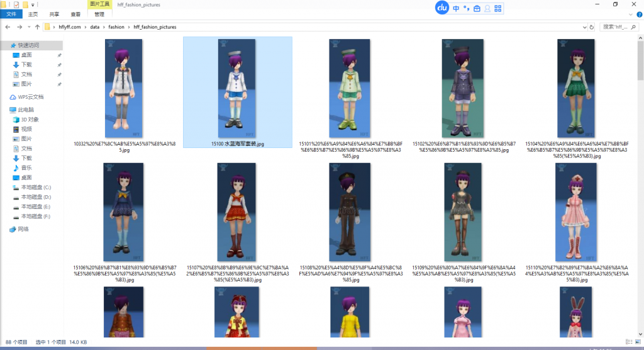Screen dimensions: 644x350
Task: Expand the chevron before hflyff.com breadcrumb
Action: pos(54,27)
